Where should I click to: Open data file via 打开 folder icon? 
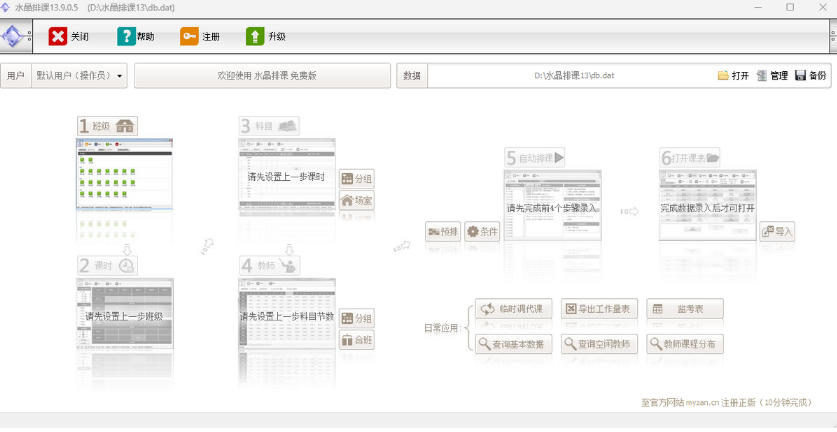[723, 76]
